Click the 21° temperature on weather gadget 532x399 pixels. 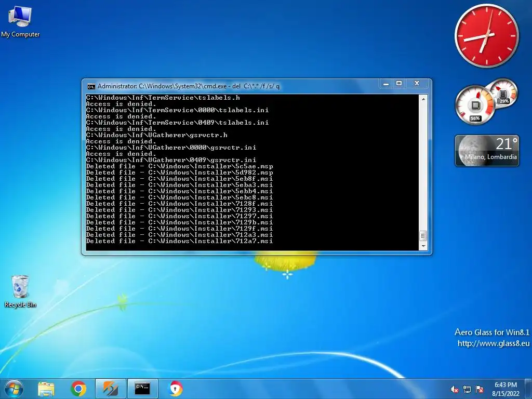507,144
